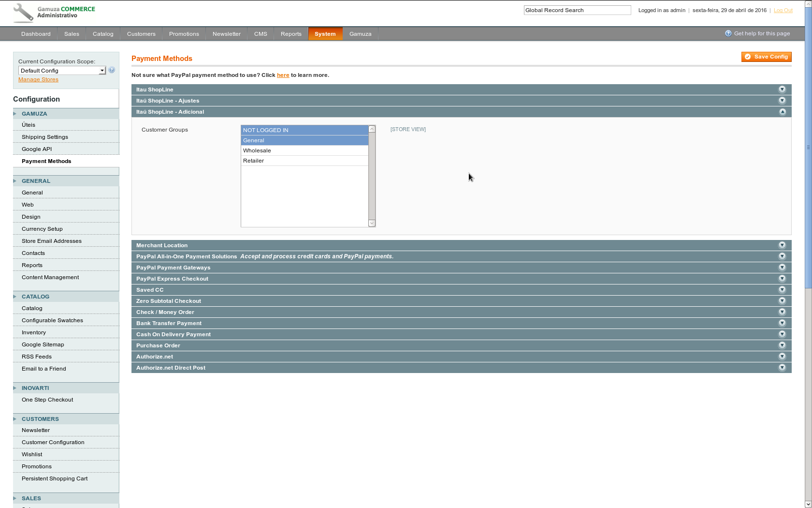Select Retailer customer group
The image size is (812, 508).
(x=304, y=161)
